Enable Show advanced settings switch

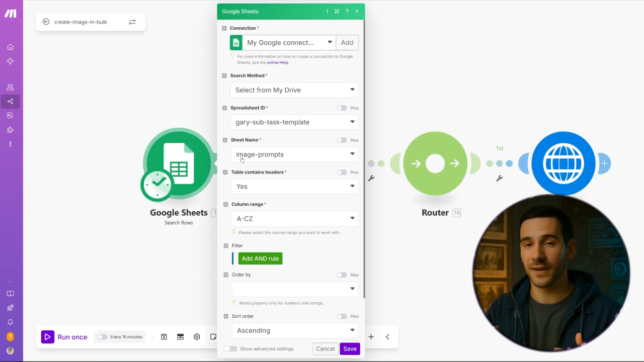click(x=230, y=349)
